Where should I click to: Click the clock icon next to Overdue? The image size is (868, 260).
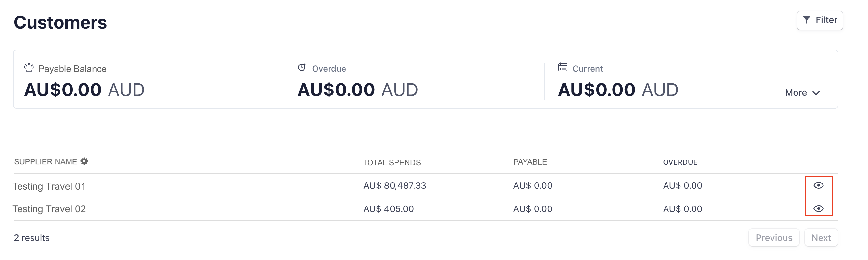[302, 67]
